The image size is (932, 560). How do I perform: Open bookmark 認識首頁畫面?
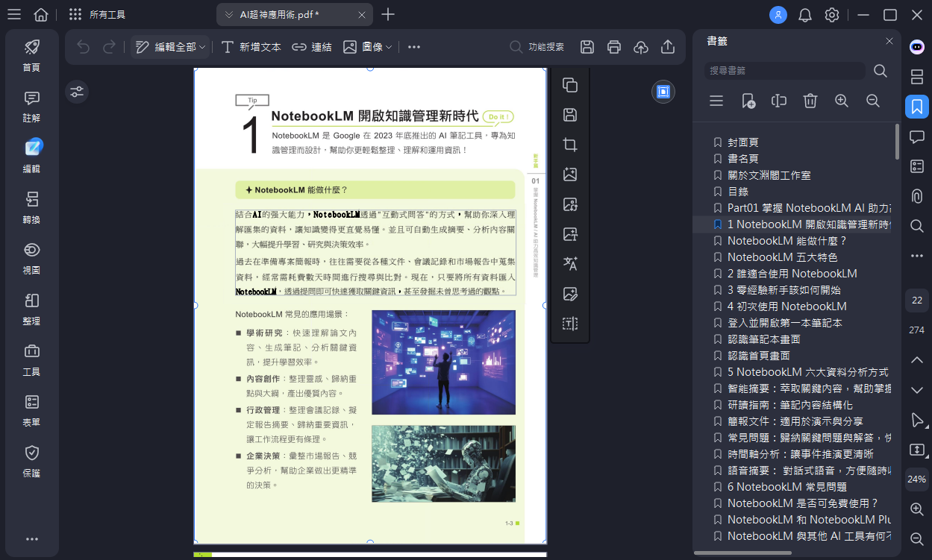pyautogui.click(x=757, y=356)
